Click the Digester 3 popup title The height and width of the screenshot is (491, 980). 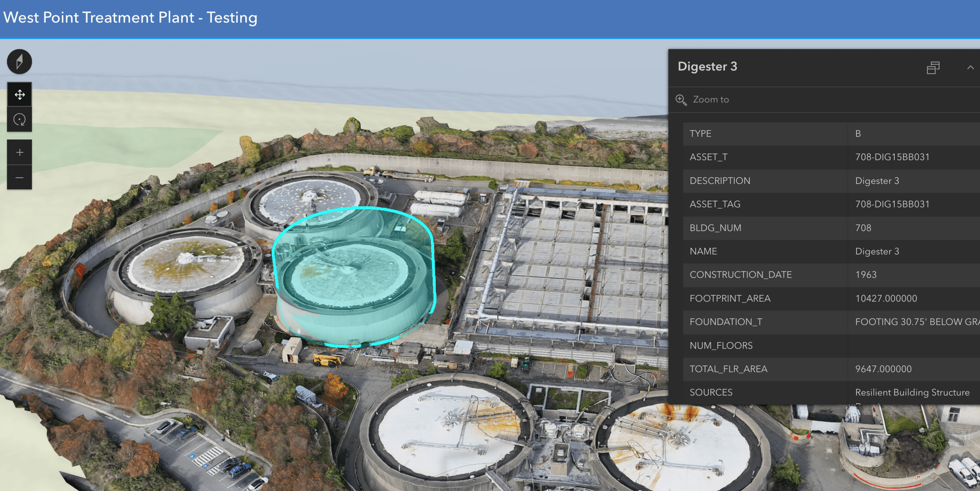(x=707, y=67)
